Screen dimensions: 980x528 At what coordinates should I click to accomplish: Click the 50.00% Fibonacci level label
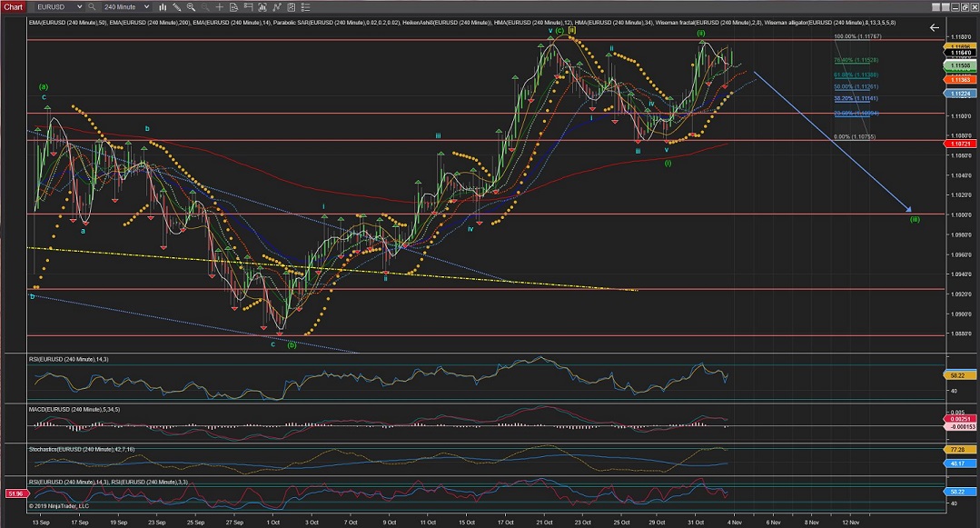tap(856, 87)
